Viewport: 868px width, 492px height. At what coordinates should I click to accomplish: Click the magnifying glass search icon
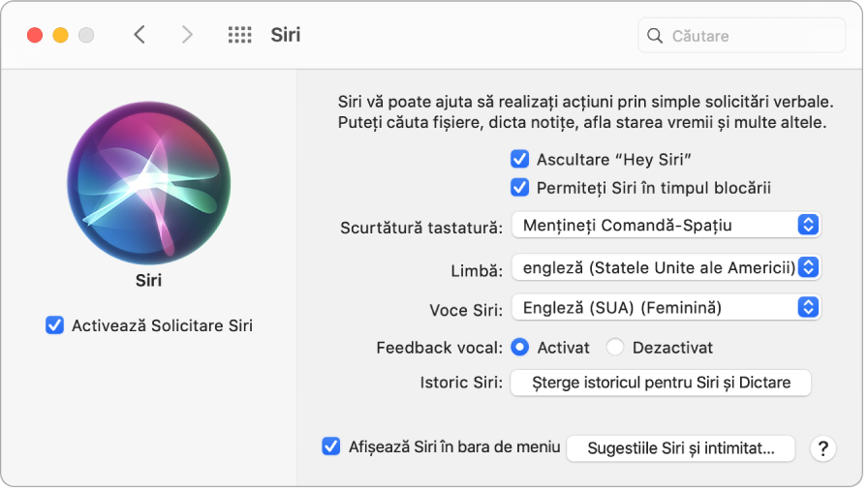tap(655, 36)
